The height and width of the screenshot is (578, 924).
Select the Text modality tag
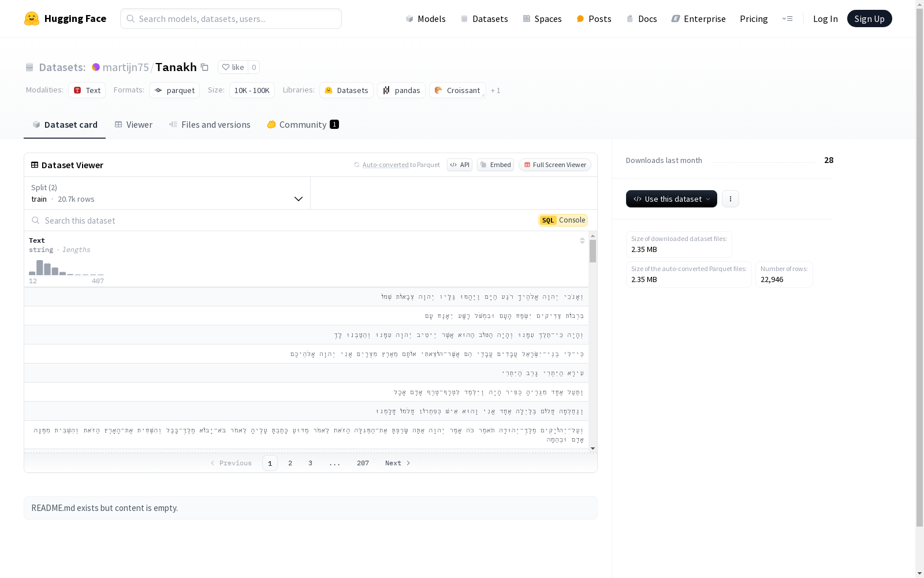point(87,90)
